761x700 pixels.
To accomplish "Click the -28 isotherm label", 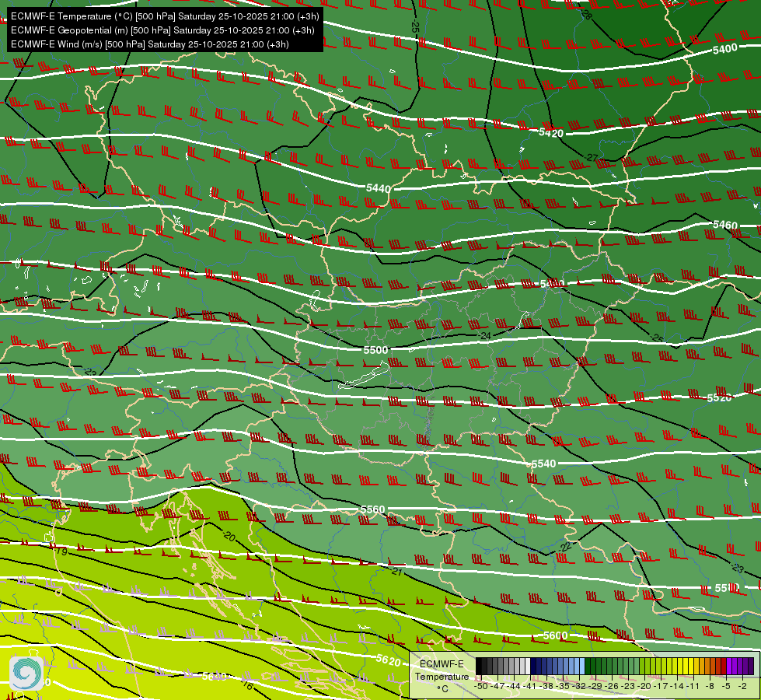I will coord(586,14).
